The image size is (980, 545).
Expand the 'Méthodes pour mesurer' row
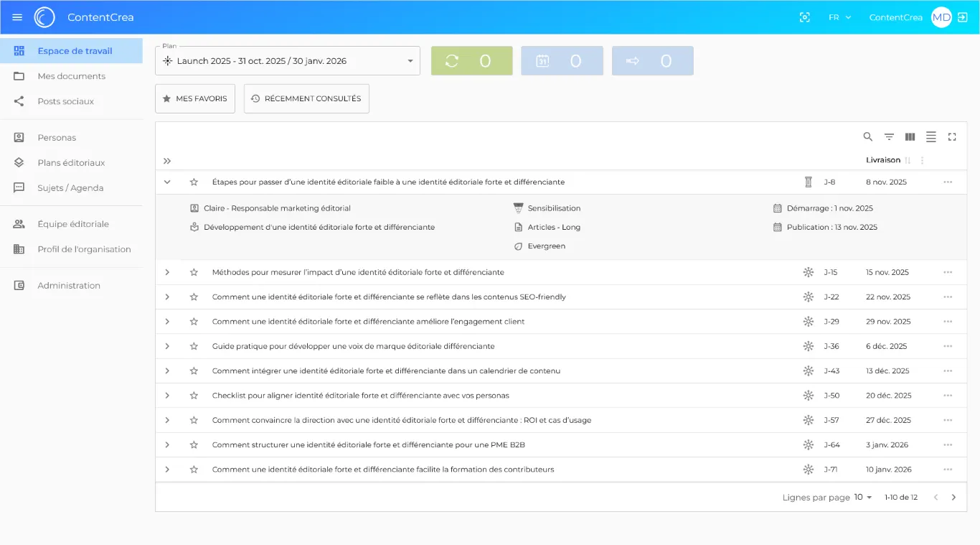pyautogui.click(x=167, y=273)
